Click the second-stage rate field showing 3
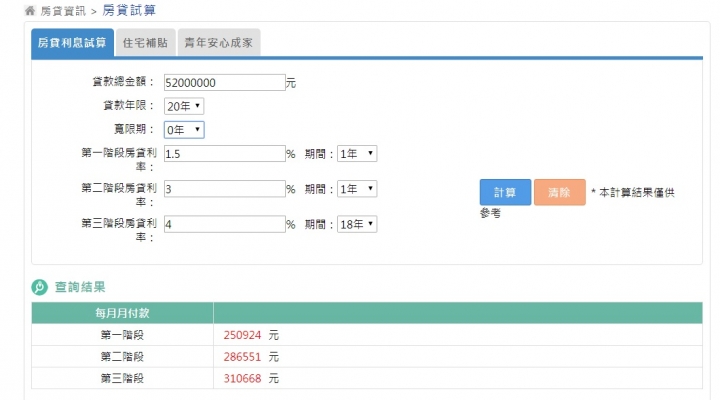Image resolution: width=720 pixels, height=400 pixels. pos(225,189)
